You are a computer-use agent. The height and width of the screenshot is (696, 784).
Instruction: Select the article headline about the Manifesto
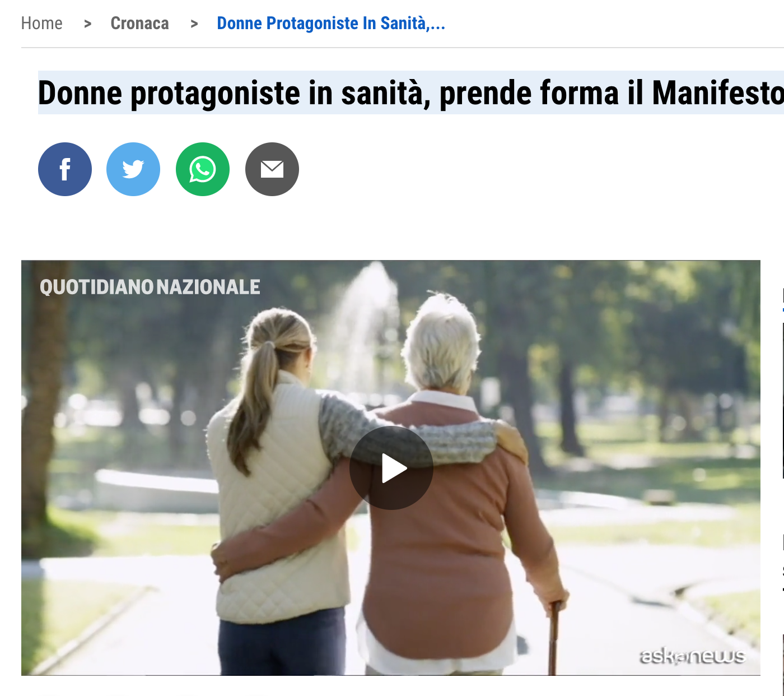[411, 93]
